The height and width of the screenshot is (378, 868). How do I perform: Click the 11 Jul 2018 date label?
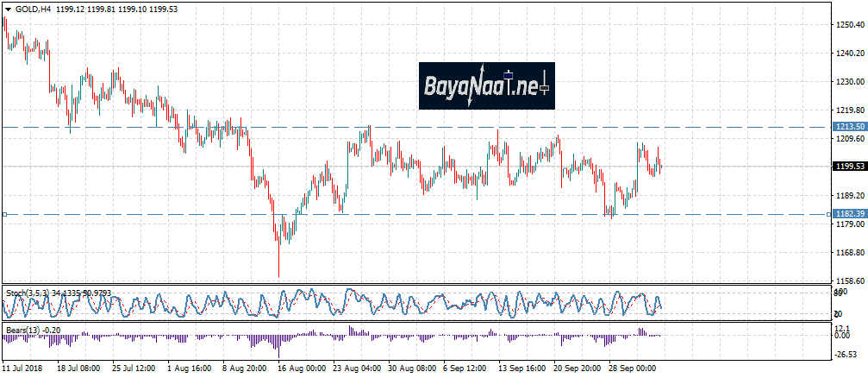click(x=23, y=369)
